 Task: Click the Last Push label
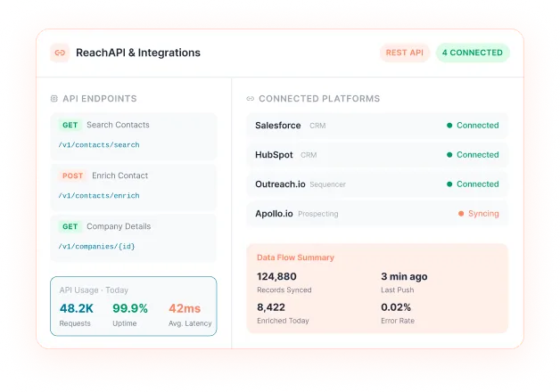397,290
